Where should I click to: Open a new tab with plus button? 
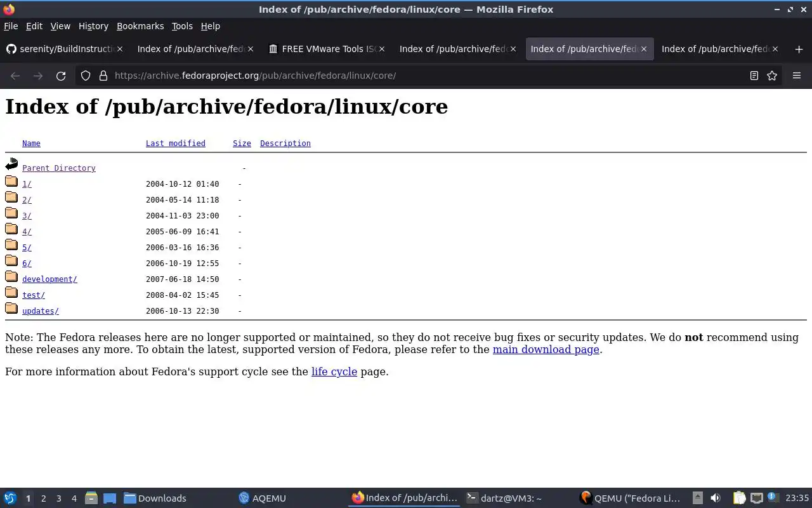tap(799, 49)
